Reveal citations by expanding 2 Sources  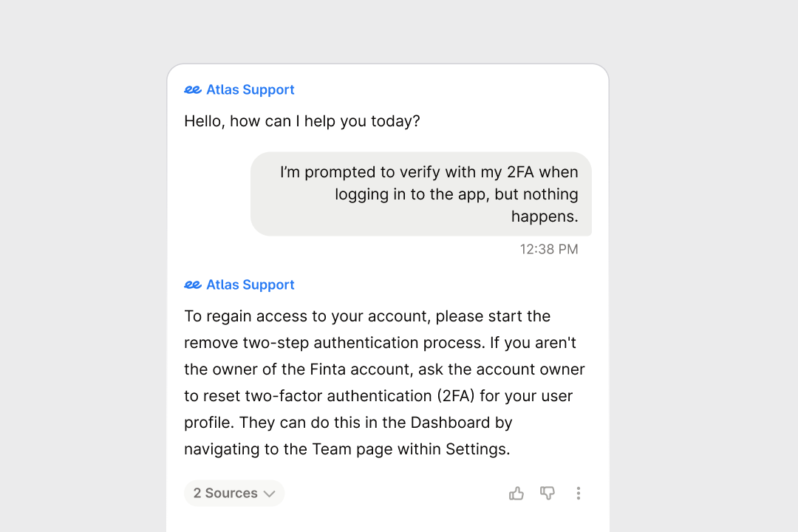234,493
